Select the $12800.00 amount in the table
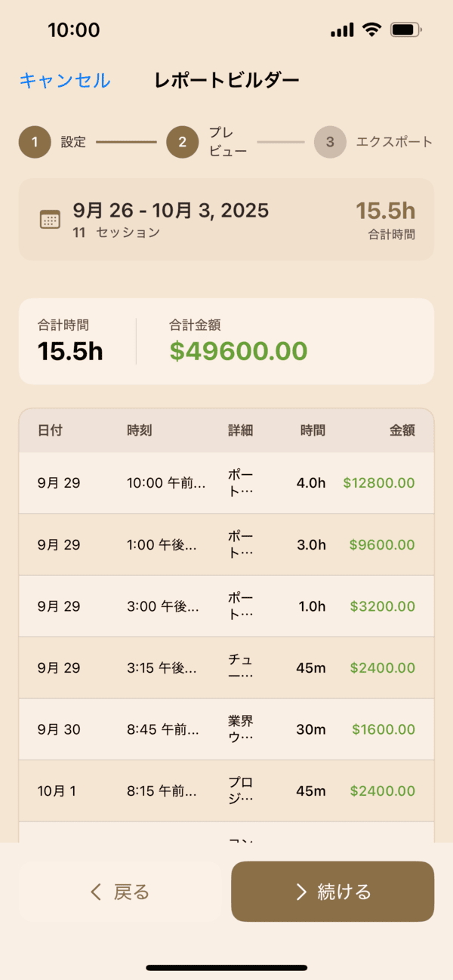Image resolution: width=453 pixels, height=980 pixels. point(379,482)
